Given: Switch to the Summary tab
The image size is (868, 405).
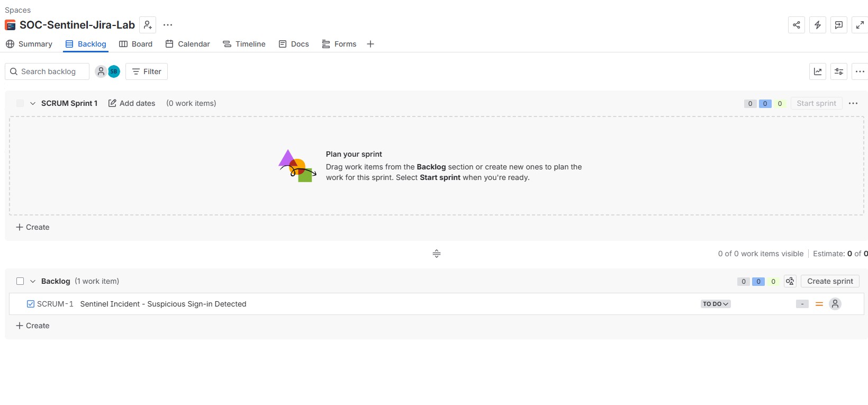Looking at the screenshot, I should 29,44.
